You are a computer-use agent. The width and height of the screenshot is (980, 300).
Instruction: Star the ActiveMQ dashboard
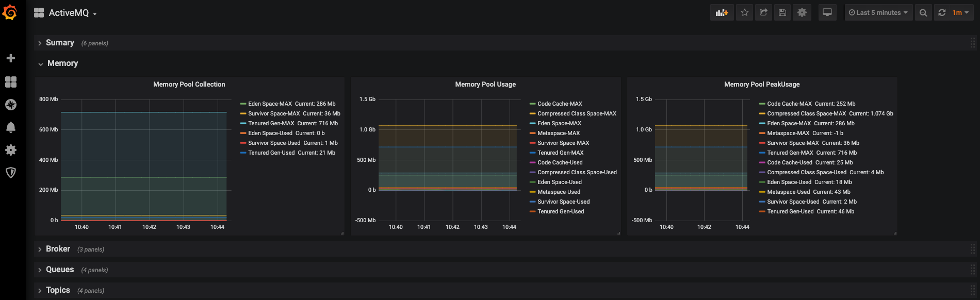pos(745,12)
